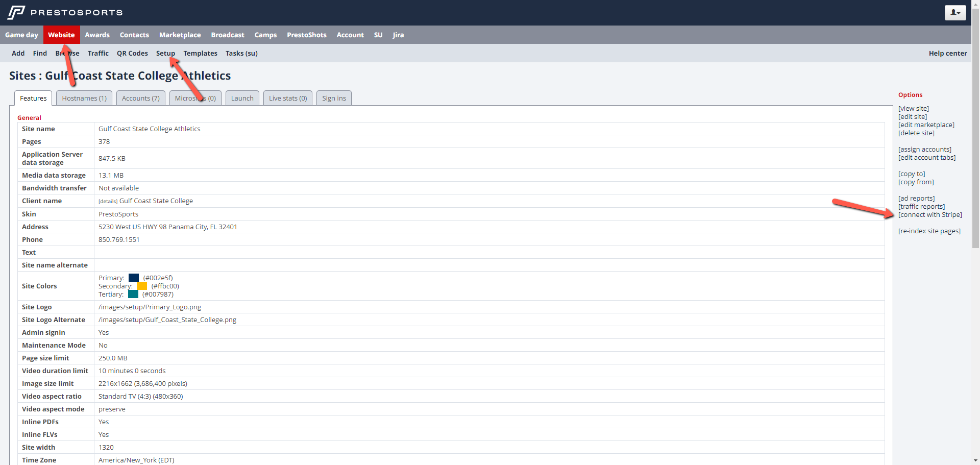The image size is (980, 465).
Task: Click the connect with Stripe link
Action: pos(930,215)
